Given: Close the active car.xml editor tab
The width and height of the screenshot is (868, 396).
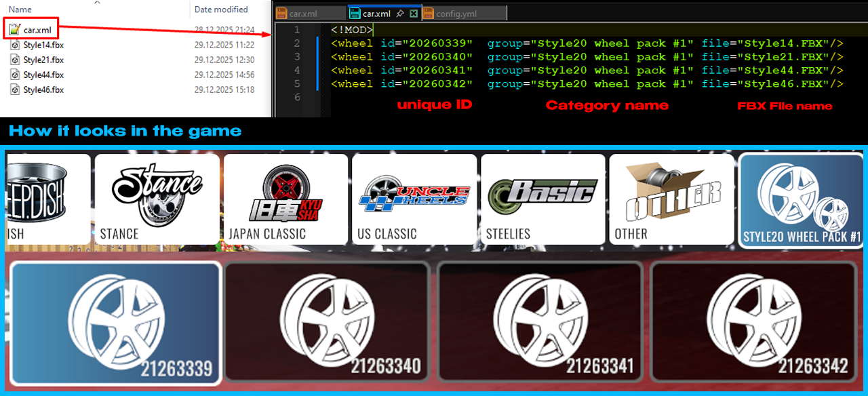Looking at the screenshot, I should tap(414, 14).
